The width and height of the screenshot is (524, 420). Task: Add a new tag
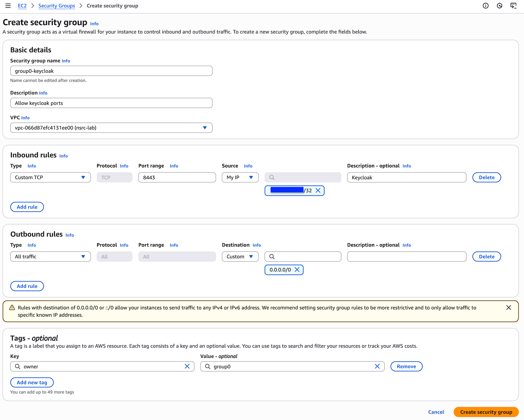point(32,382)
